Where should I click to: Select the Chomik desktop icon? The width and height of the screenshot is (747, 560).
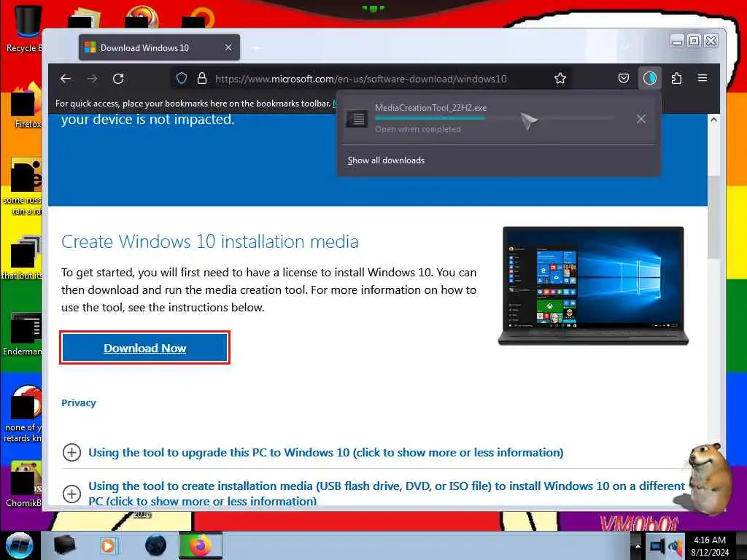tap(24, 484)
